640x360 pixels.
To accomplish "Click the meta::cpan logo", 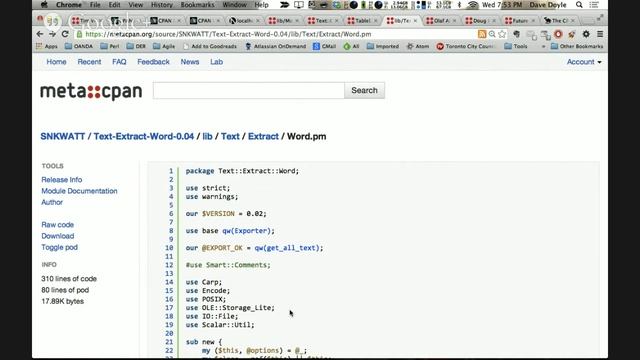I will [x=91, y=91].
